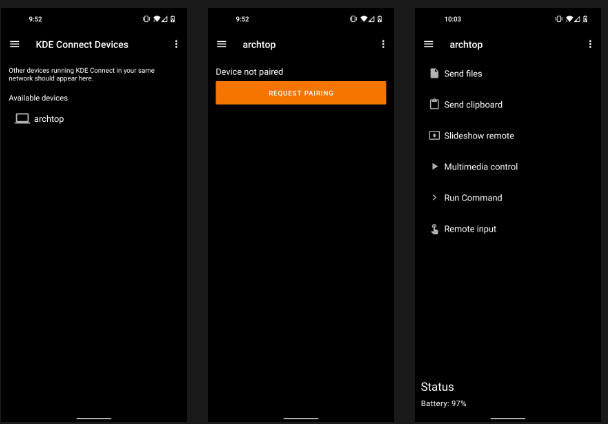Image resolution: width=608 pixels, height=424 pixels.
Task: Open hamburger menu on KDE Connect Devices screen
Action: pyautogui.click(x=15, y=44)
